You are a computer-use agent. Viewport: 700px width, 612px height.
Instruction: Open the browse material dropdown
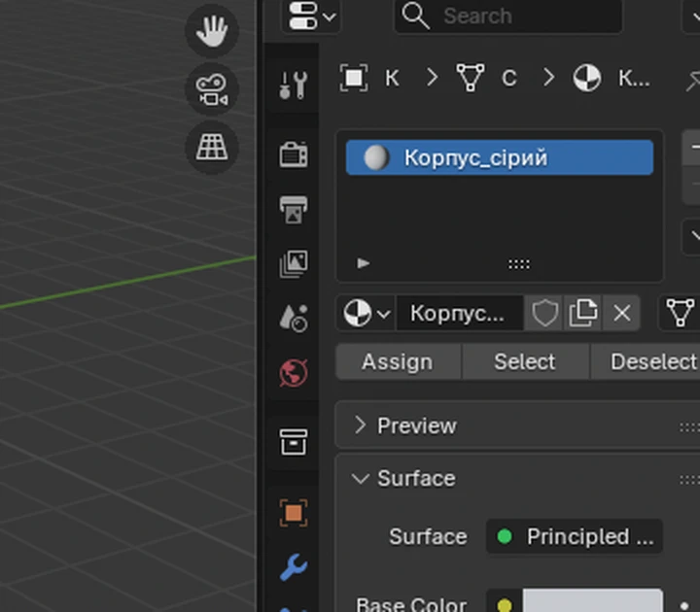point(367,313)
